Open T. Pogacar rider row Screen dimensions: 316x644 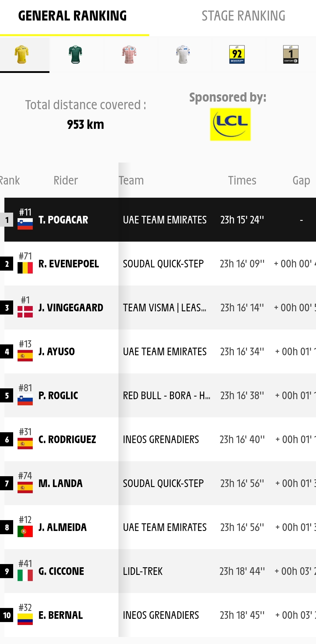(x=160, y=220)
